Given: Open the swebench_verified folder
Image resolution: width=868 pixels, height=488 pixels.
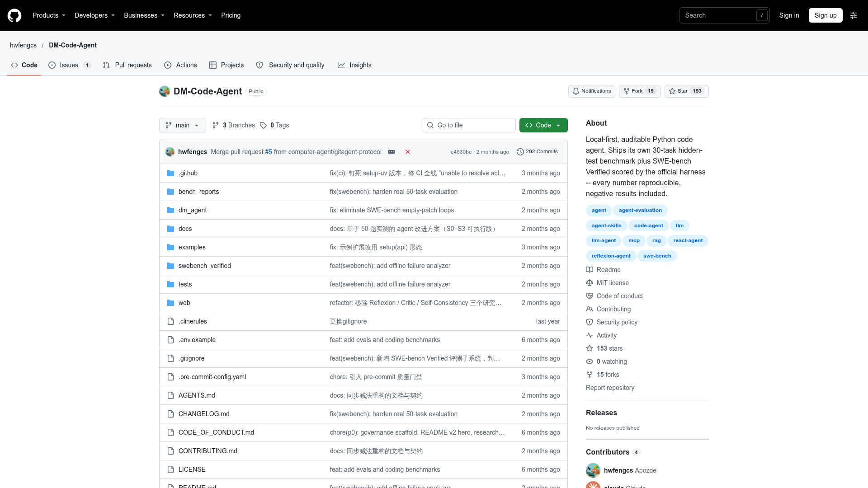Looking at the screenshot, I should pos(205,266).
